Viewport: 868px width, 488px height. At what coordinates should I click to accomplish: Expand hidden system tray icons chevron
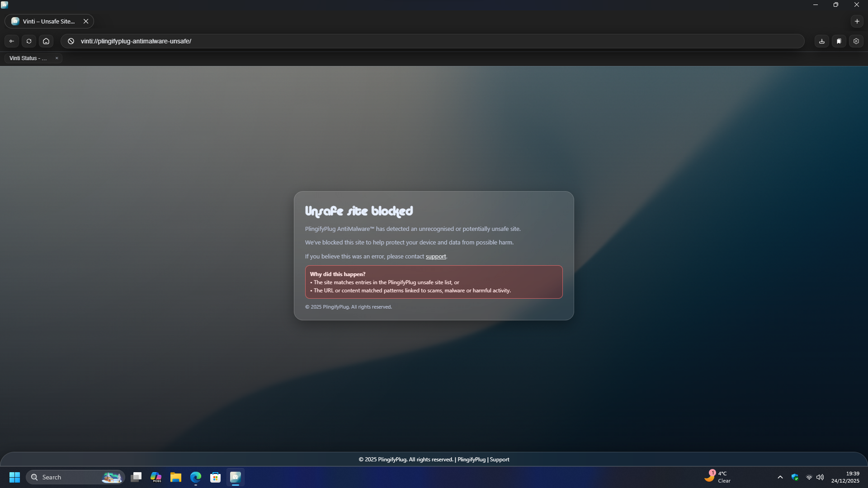point(780,477)
